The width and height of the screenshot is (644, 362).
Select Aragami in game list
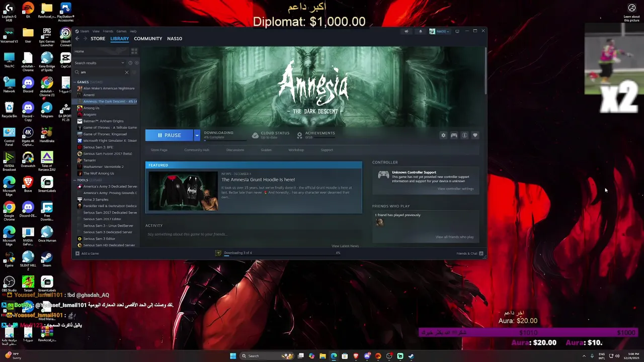tap(90, 115)
